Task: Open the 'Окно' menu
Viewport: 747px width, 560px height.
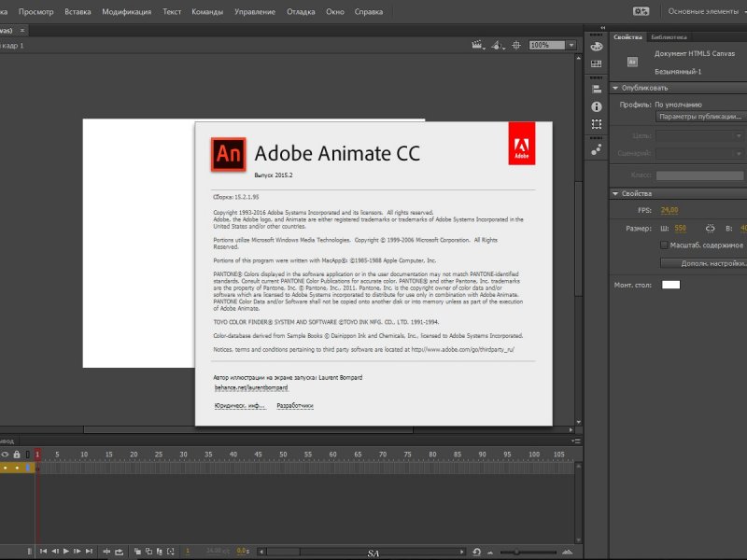Action: click(x=335, y=12)
